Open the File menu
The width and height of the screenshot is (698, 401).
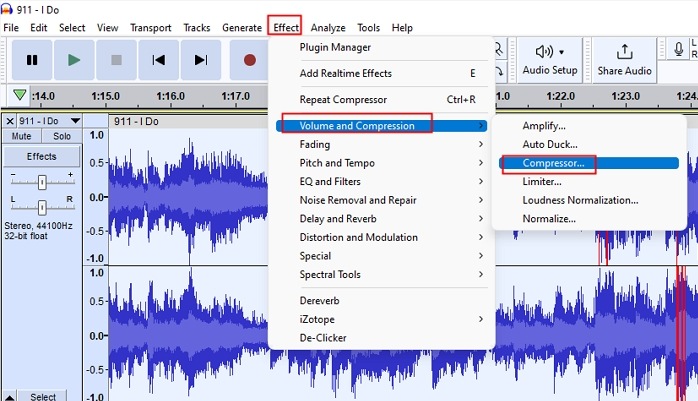(x=11, y=28)
